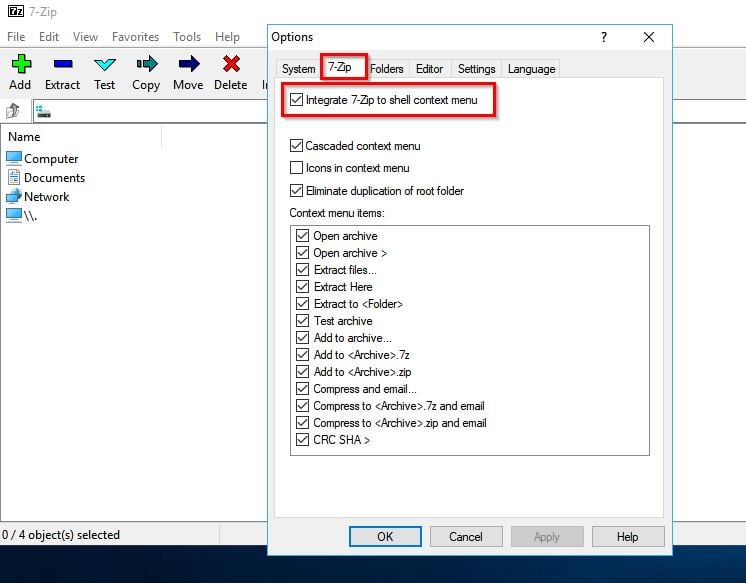This screenshot has height=583, width=746.
Task: Switch to the Folders tab
Action: click(x=387, y=69)
